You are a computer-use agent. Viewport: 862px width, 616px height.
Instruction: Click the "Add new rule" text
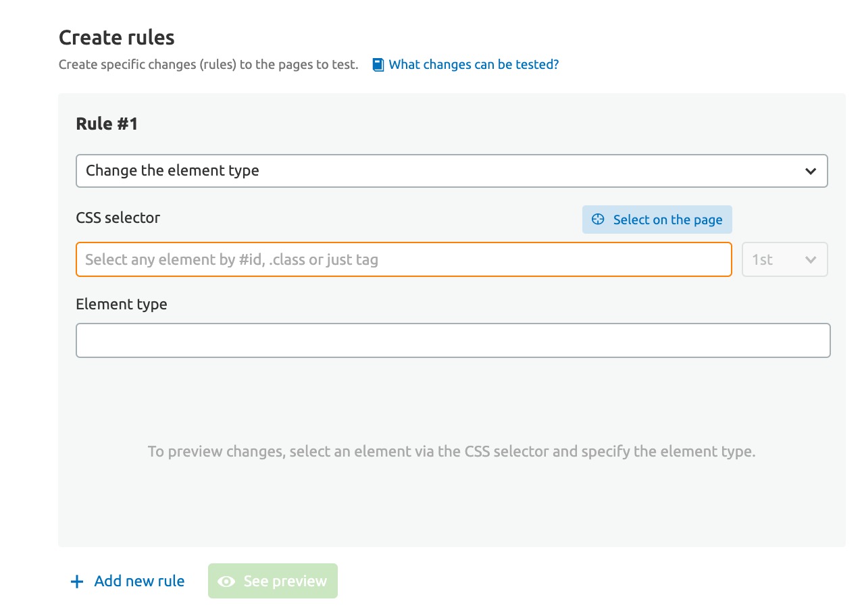pos(139,581)
